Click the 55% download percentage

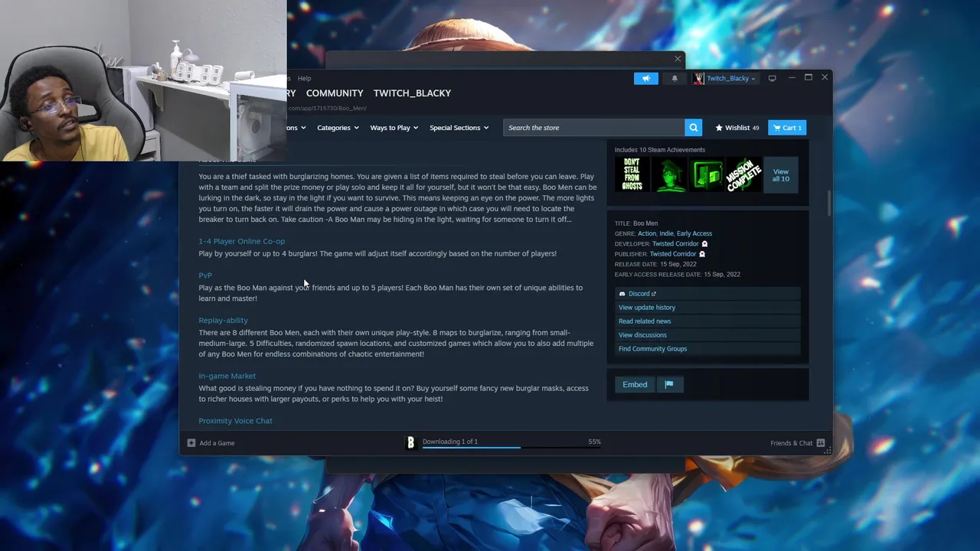(x=594, y=442)
